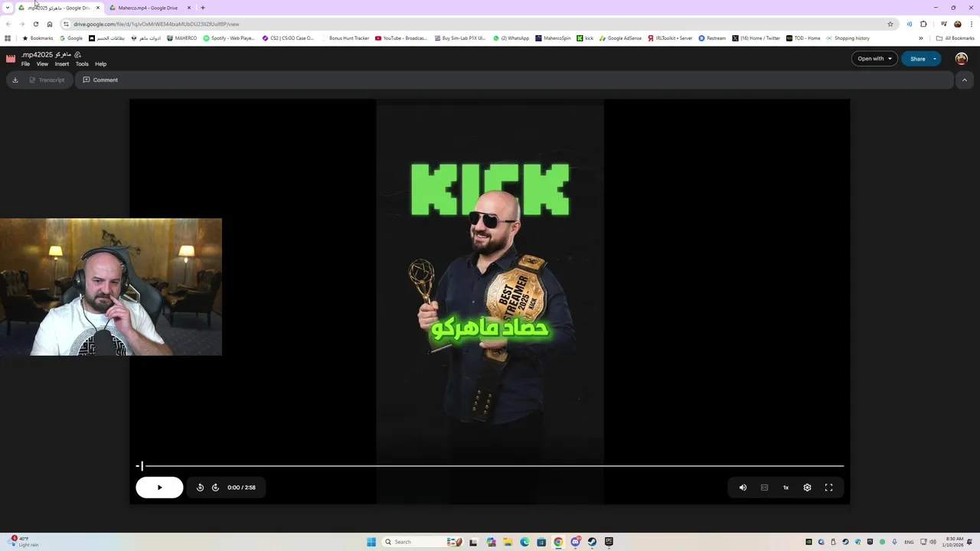The image size is (980, 551).
Task: Expand the Open with dropdown
Action: (874, 59)
